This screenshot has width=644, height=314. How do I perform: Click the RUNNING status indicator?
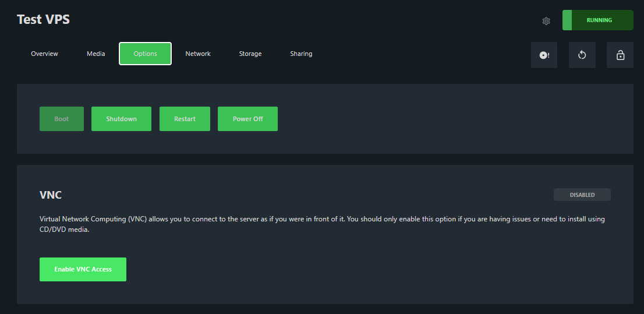[598, 20]
